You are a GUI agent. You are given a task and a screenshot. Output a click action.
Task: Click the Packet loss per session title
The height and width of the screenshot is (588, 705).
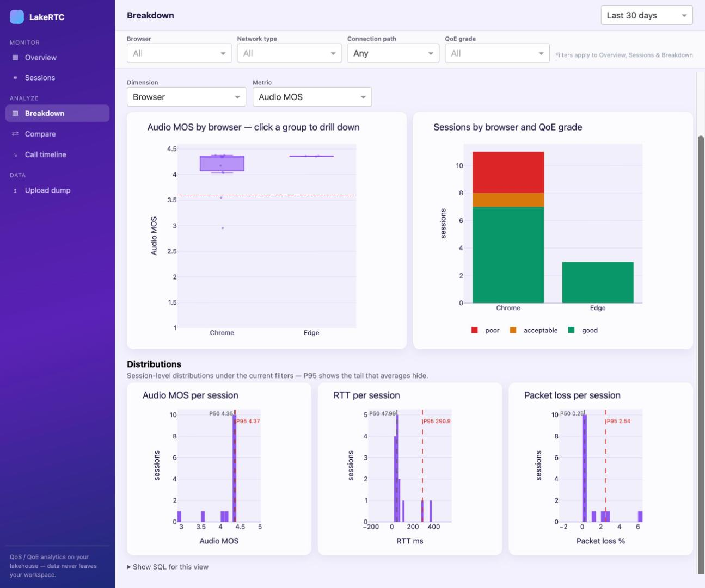point(572,395)
